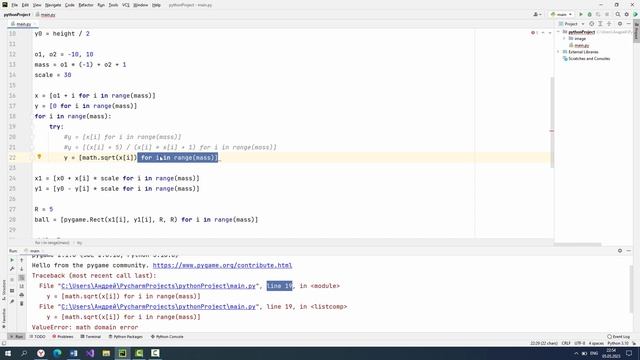This screenshot has width=640, height=360.
Task: Switch to main.py editor tab
Action: (22, 24)
